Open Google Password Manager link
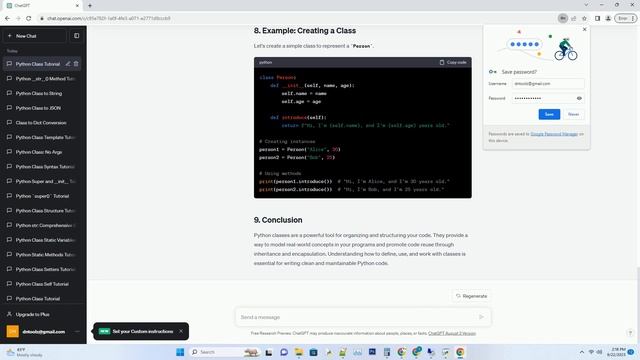The image size is (640, 360). 554,134
